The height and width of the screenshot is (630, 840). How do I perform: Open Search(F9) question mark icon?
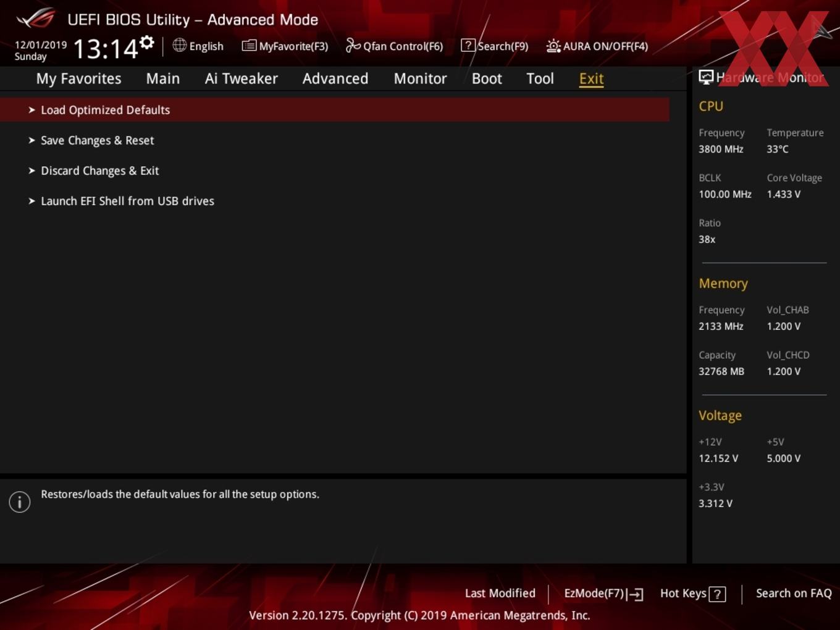468,46
